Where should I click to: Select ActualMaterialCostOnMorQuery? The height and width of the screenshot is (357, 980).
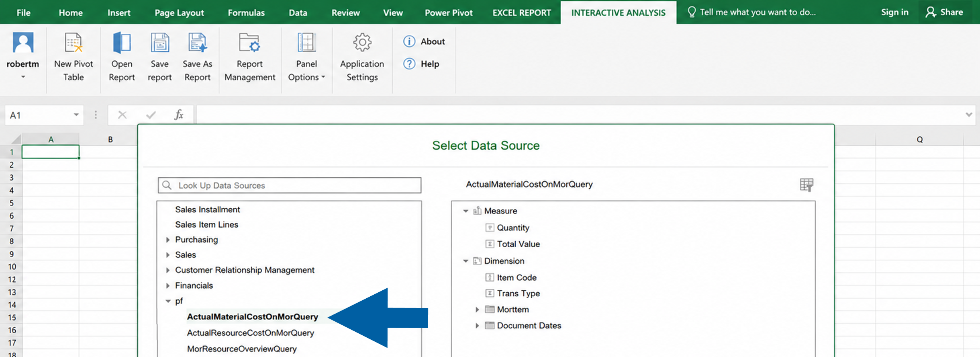[x=252, y=317]
